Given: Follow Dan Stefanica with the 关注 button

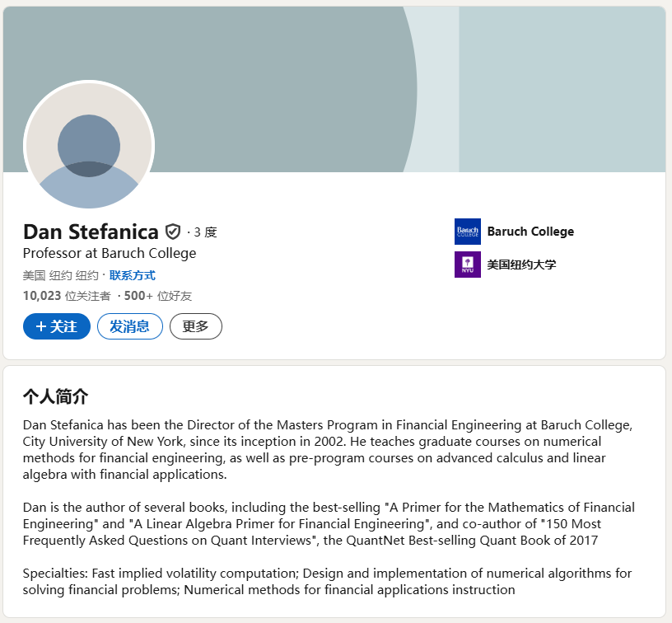Looking at the screenshot, I should (x=57, y=326).
